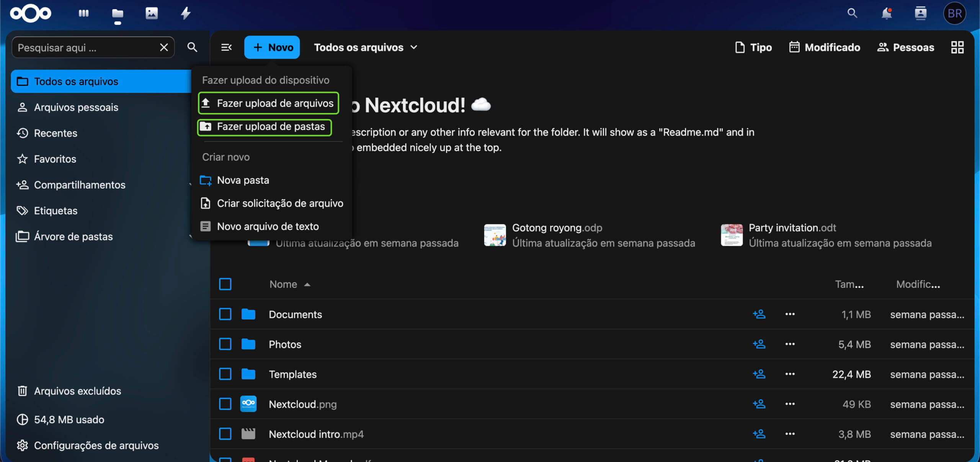This screenshot has height=462, width=980.
Task: Open the Photos folder name
Action: click(x=285, y=344)
